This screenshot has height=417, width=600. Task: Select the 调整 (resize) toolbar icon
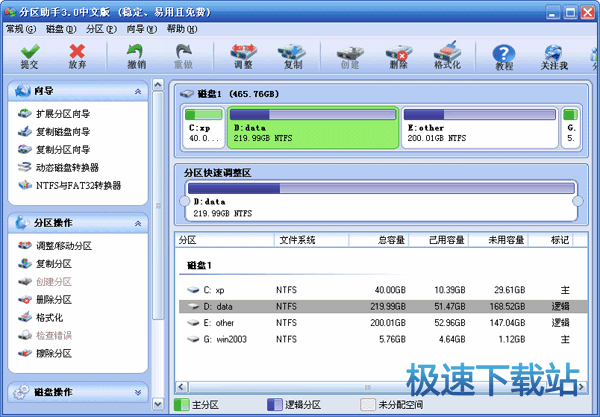tap(243, 52)
